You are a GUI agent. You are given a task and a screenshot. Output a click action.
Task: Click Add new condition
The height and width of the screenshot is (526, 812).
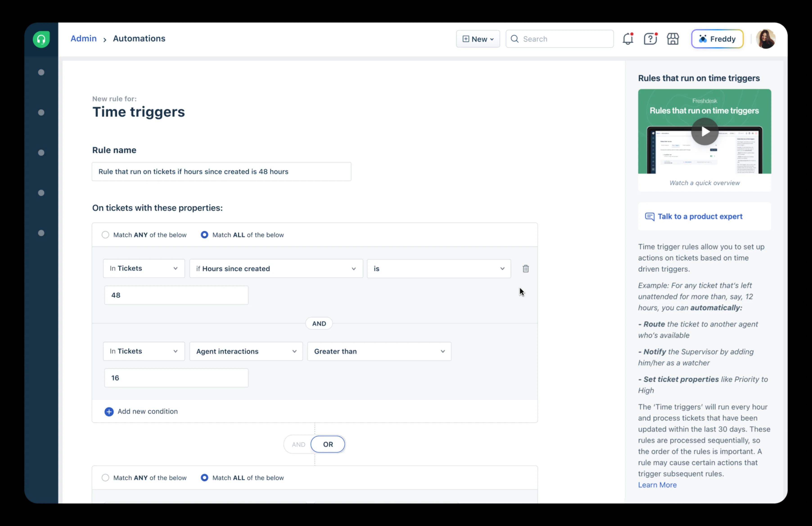point(147,411)
